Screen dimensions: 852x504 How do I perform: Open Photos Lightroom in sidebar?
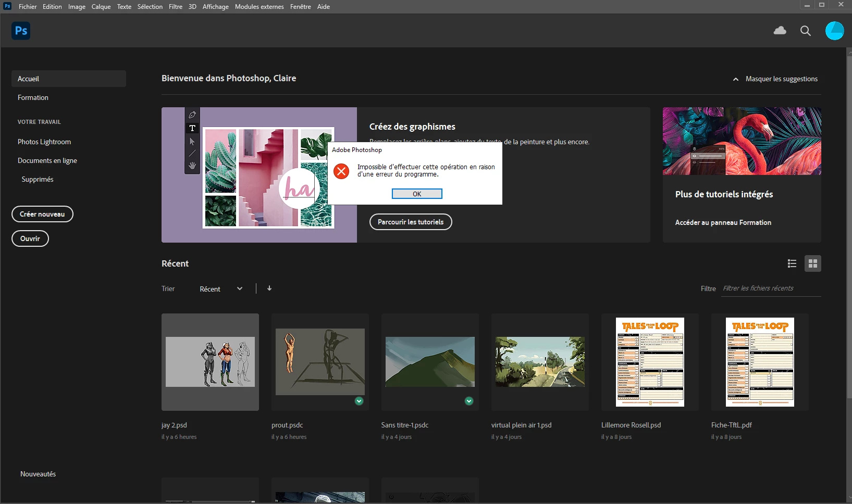(x=44, y=142)
